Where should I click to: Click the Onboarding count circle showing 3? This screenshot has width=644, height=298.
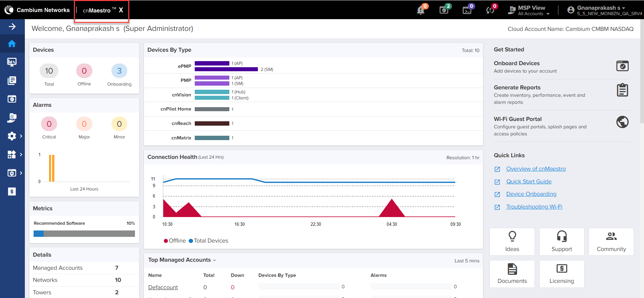(119, 71)
